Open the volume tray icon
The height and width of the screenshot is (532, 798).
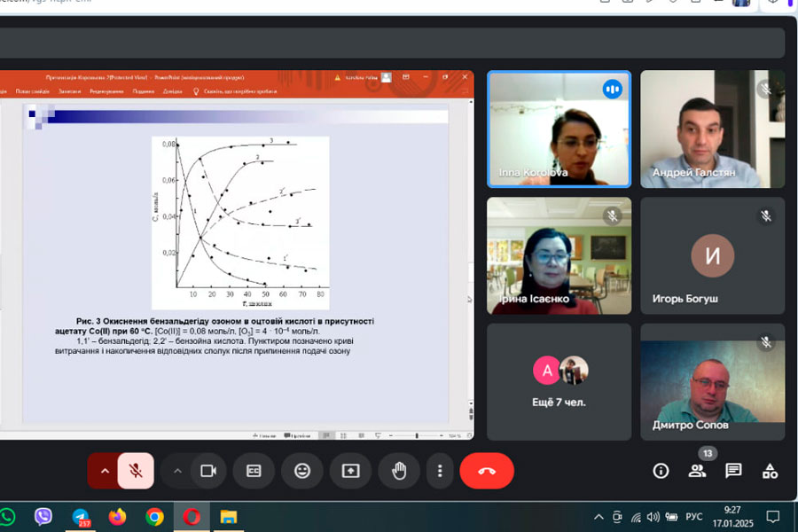(x=653, y=517)
